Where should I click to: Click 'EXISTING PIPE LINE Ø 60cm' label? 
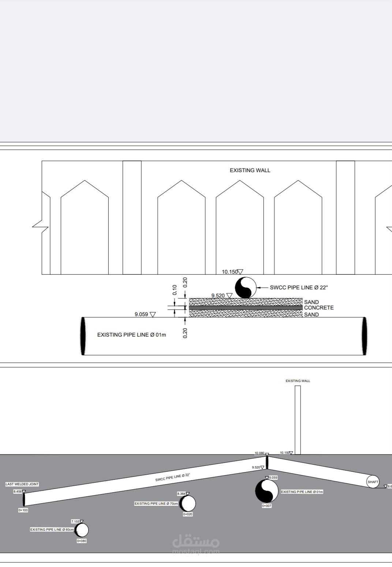(52, 530)
